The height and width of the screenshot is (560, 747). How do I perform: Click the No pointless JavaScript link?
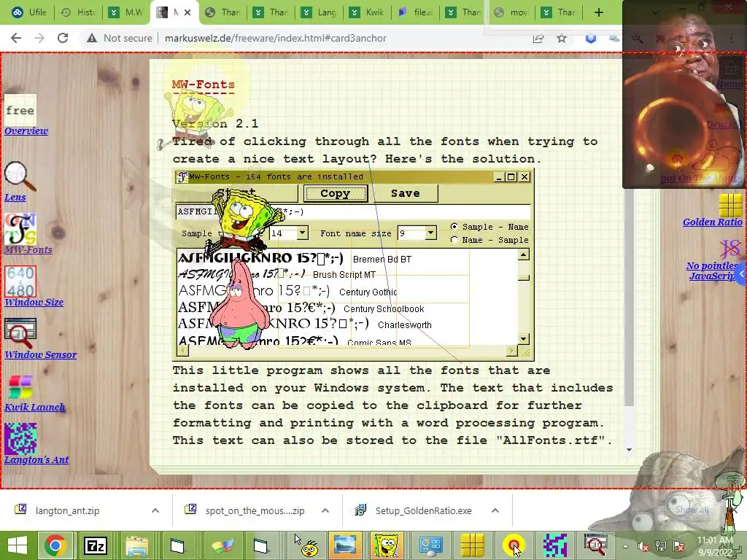pos(713,271)
